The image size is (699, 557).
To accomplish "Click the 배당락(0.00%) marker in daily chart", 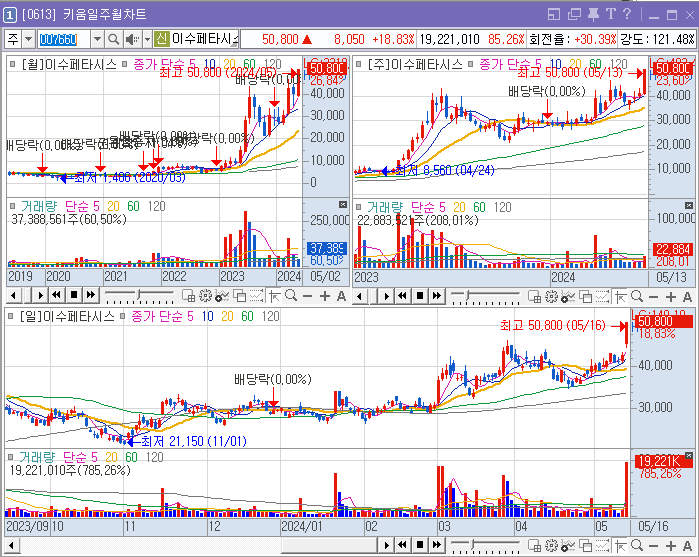I will [x=273, y=380].
